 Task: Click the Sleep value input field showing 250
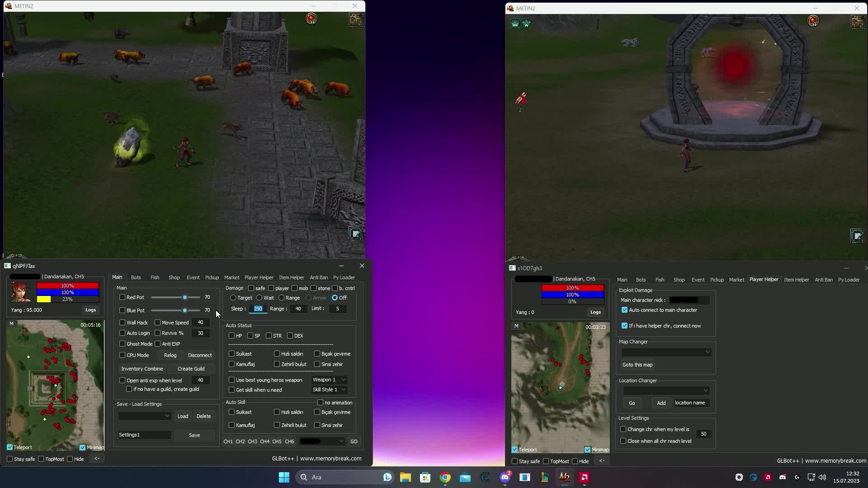(258, 309)
